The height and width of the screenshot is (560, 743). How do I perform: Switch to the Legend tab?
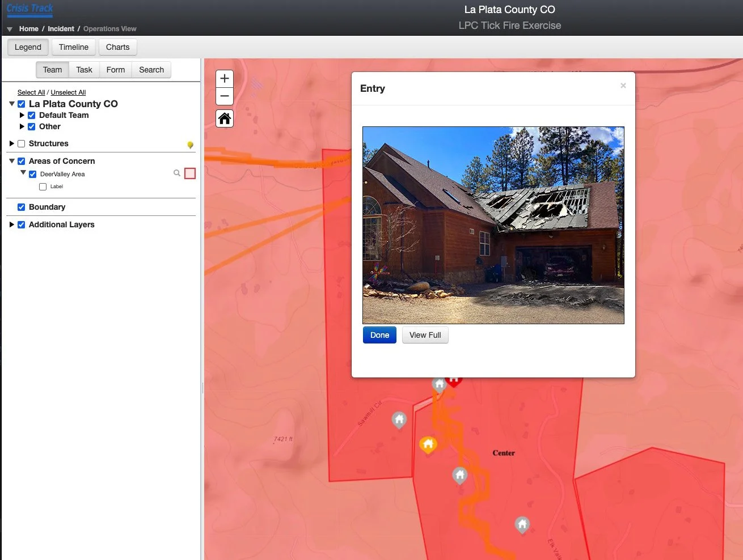coord(28,47)
